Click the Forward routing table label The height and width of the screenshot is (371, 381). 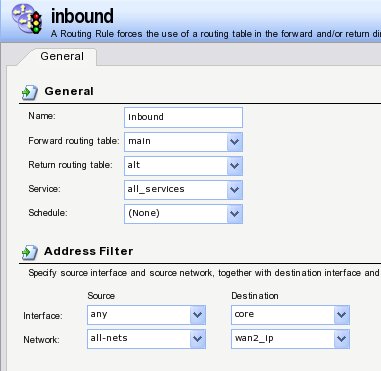coord(74,141)
